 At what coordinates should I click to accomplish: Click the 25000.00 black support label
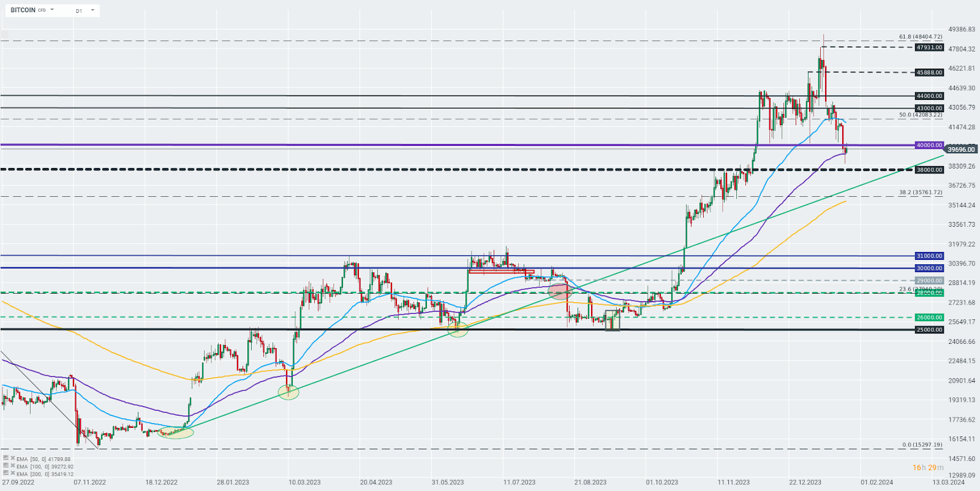tap(929, 330)
